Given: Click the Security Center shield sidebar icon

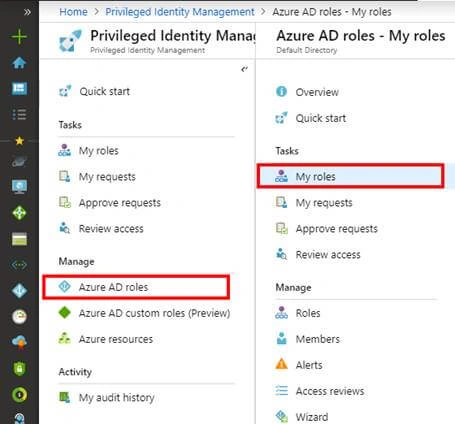Looking at the screenshot, I should point(19,369).
